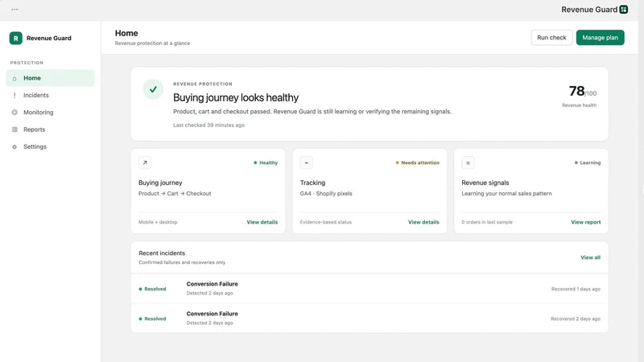This screenshot has width=644, height=362.
Task: Open Settings from the sidebar
Action: click(50, 147)
